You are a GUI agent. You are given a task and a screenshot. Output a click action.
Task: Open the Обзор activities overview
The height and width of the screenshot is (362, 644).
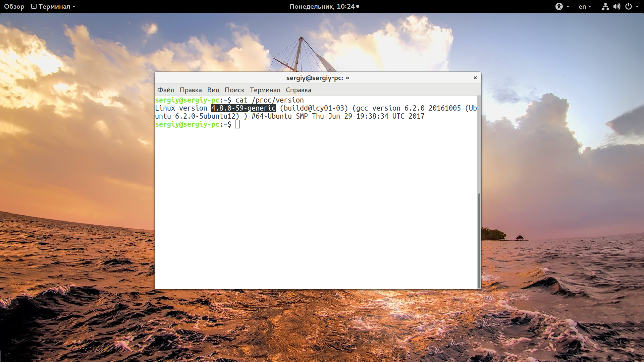(14, 6)
